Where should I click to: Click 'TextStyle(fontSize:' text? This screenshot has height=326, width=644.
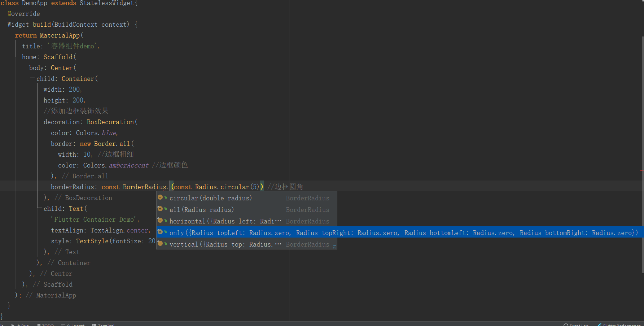click(x=110, y=241)
